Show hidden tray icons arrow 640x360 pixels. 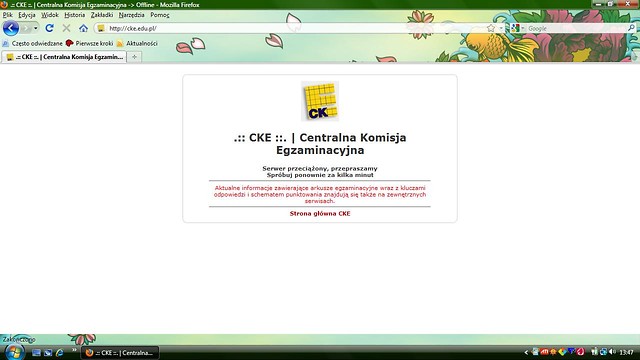coord(526,352)
